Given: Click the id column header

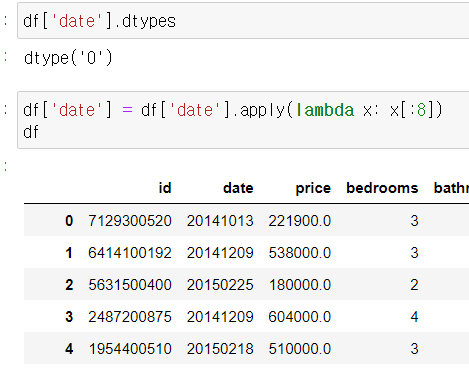Looking at the screenshot, I should click(x=165, y=188).
